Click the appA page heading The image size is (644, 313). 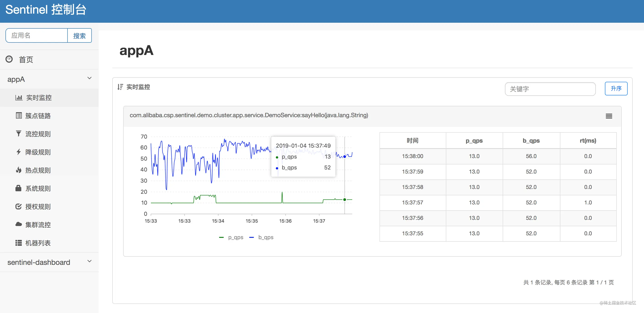click(x=137, y=51)
